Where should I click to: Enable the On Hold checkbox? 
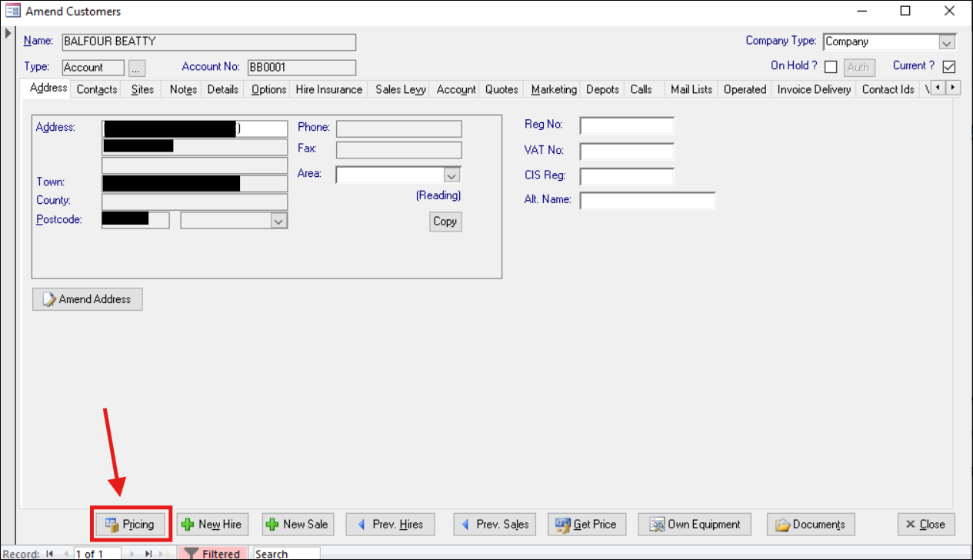(830, 67)
